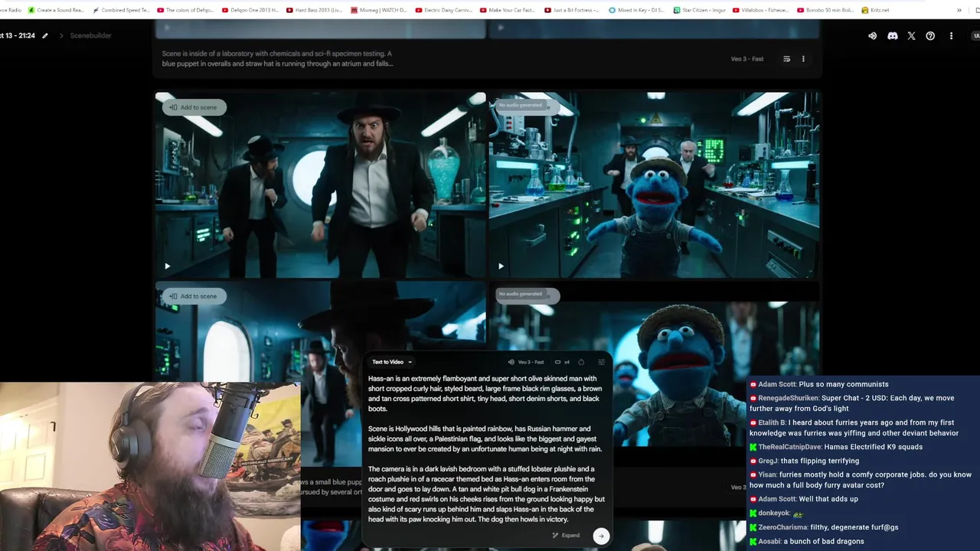Open the Make Your Car Fast... bookmark
The width and height of the screenshot is (980, 551).
(508, 10)
